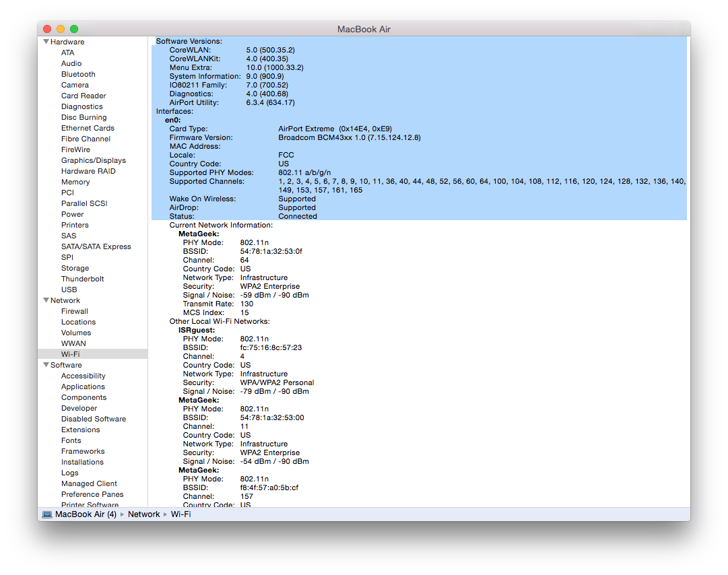
Task: Open Disc Burning item
Action: (x=84, y=117)
